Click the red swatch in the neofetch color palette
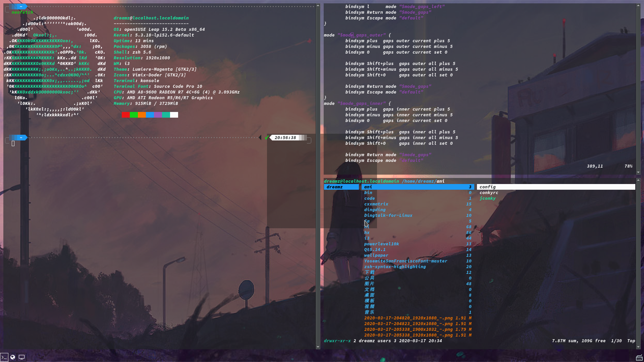The image size is (644, 362). 125,115
